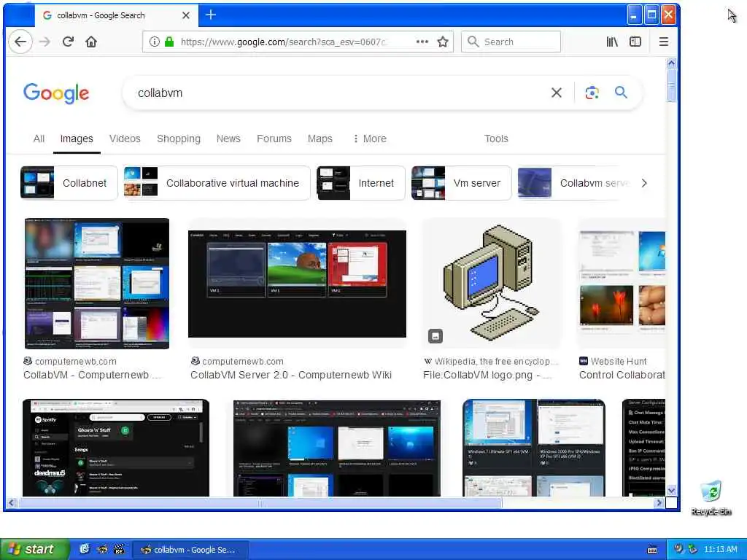This screenshot has height=560, width=747.
Task: Open the Firefox home page
Action: pos(91,42)
